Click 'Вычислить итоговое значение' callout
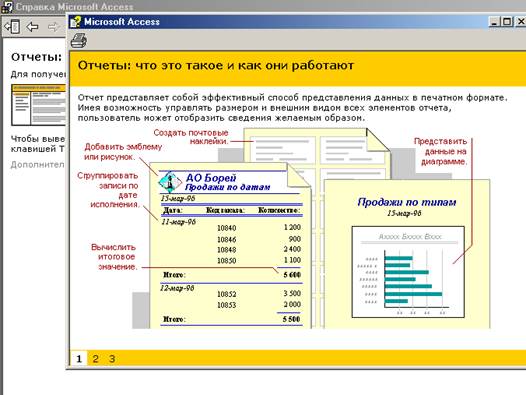This screenshot has height=395, width=526. click(114, 257)
